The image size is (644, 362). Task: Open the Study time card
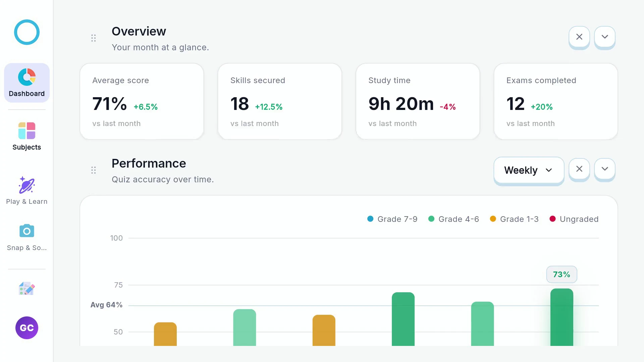[x=418, y=102]
